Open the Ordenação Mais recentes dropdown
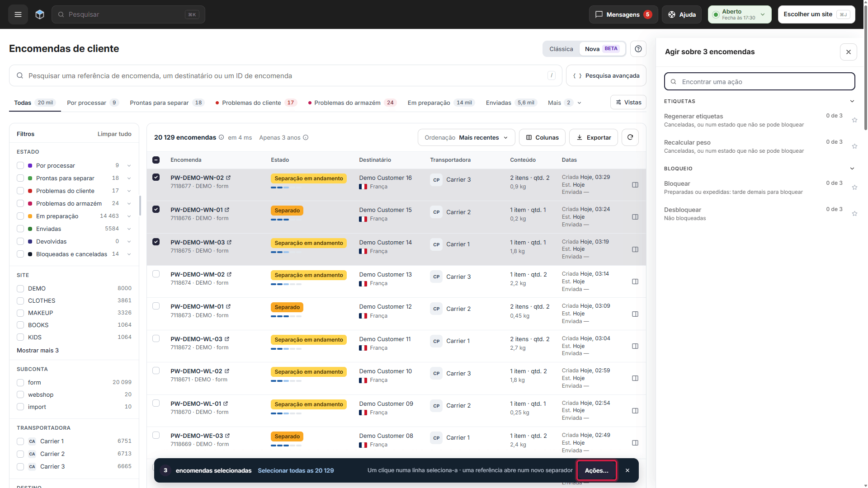The height and width of the screenshot is (488, 868). [x=466, y=137]
